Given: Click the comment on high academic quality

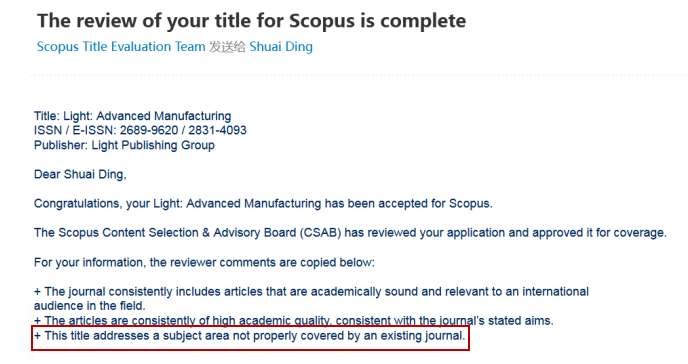Looking at the screenshot, I should (294, 321).
